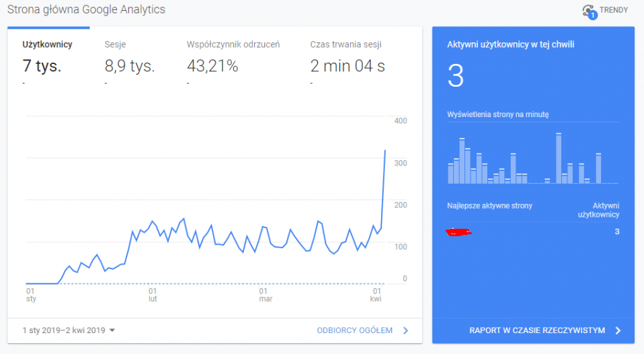This screenshot has height=354, width=644.
Task: Select the Użytkownicy metric tab
Action: pos(47,45)
